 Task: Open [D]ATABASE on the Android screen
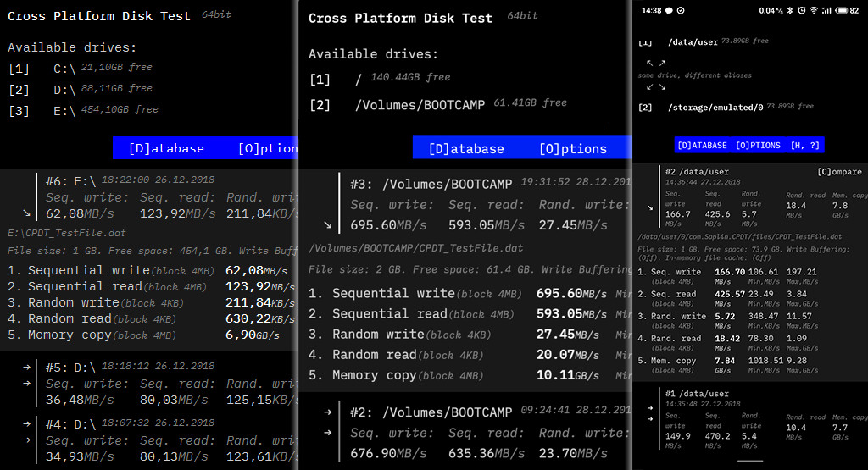pyautogui.click(x=703, y=146)
